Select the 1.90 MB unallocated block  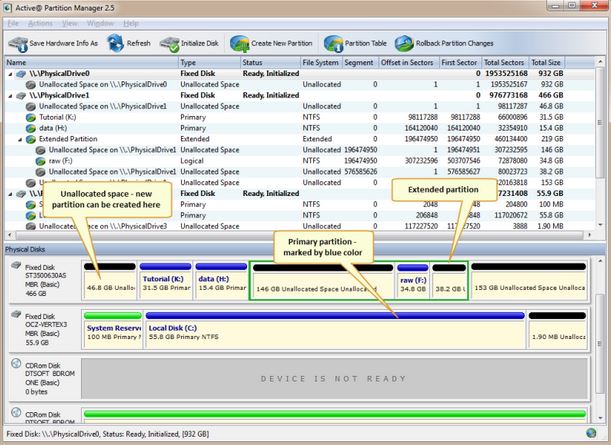coord(557,330)
